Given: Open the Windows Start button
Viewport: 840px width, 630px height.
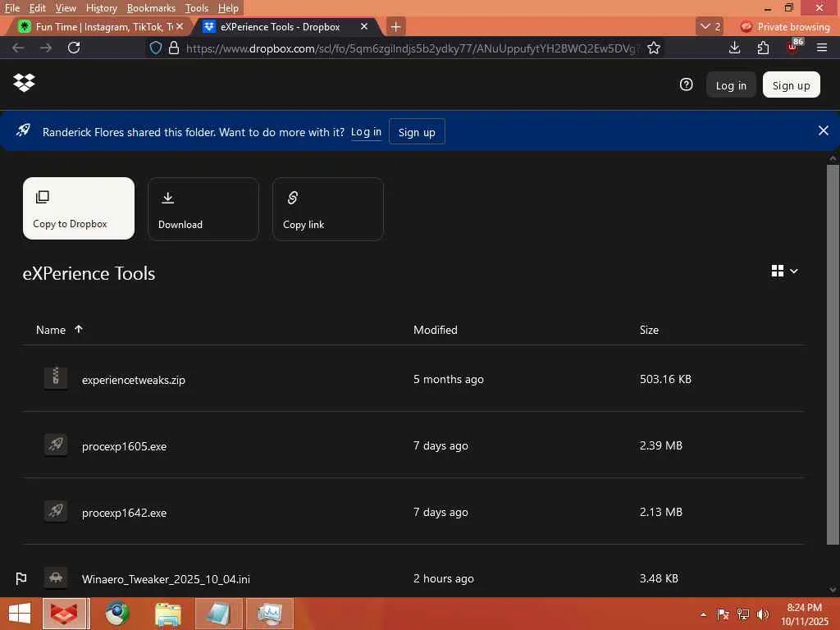Looking at the screenshot, I should (x=20, y=614).
